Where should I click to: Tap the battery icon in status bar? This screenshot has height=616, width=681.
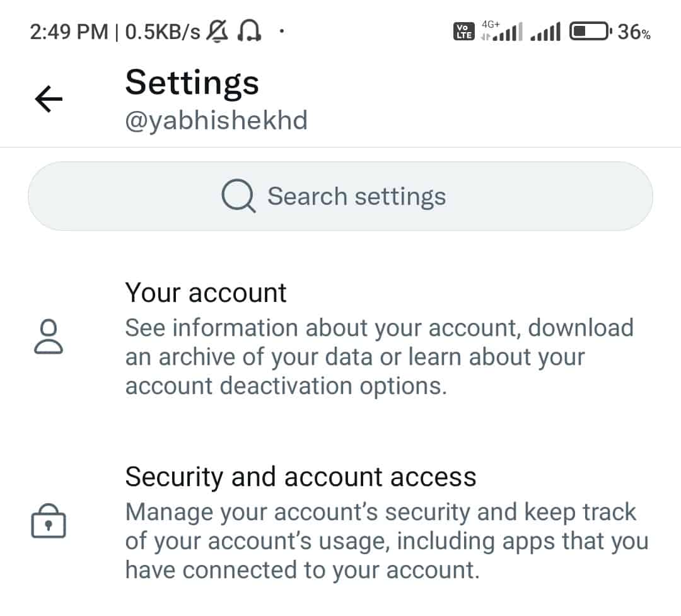(x=589, y=32)
